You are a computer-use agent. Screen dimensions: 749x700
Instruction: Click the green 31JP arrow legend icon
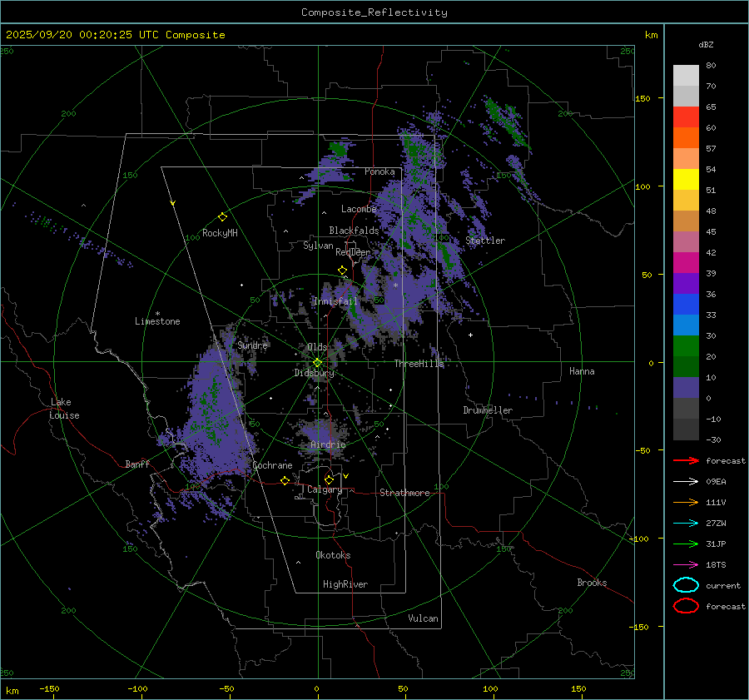pyautogui.click(x=686, y=544)
